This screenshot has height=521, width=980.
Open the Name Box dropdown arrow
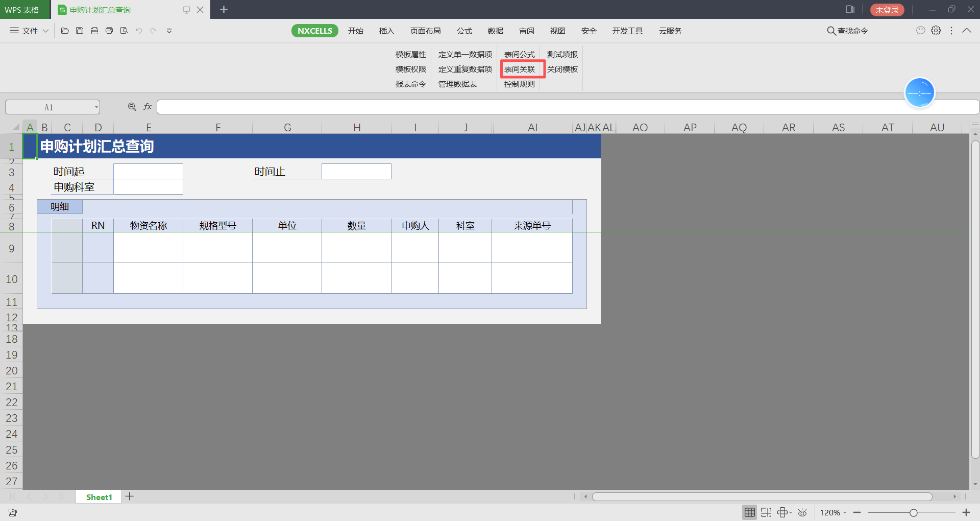coord(96,107)
